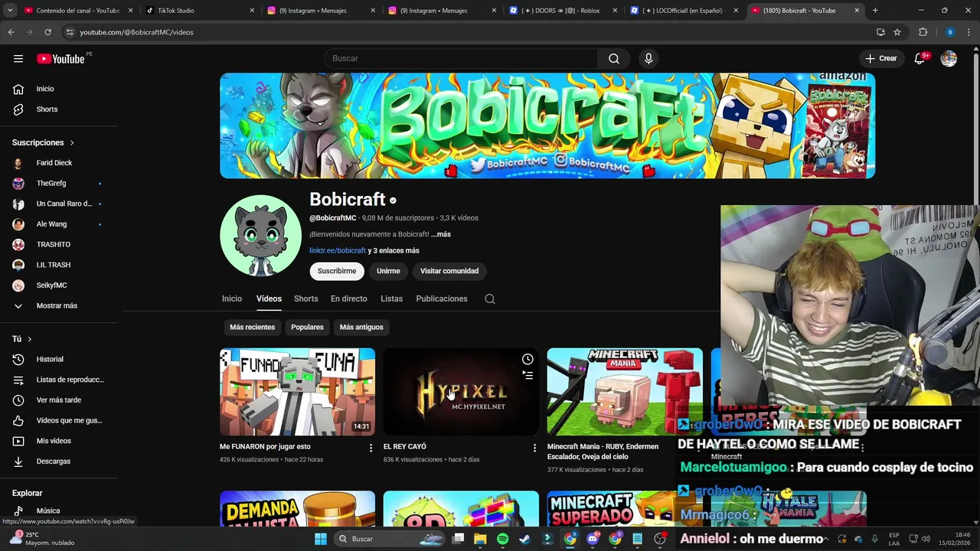This screenshot has height=551, width=980.
Task: Open Spotify from the taskbar
Action: coord(502,539)
